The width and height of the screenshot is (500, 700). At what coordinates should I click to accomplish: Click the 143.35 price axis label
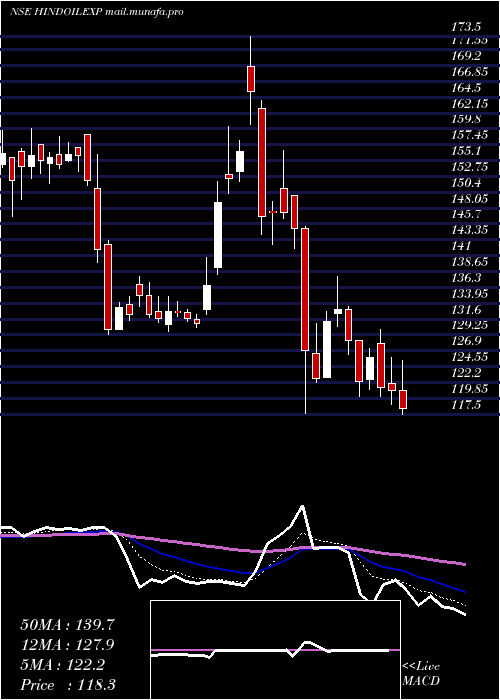pyautogui.click(x=469, y=229)
